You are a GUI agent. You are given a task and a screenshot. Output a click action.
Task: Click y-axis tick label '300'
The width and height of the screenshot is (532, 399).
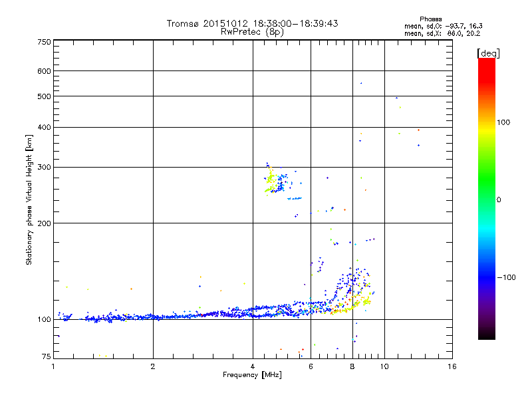(x=44, y=167)
